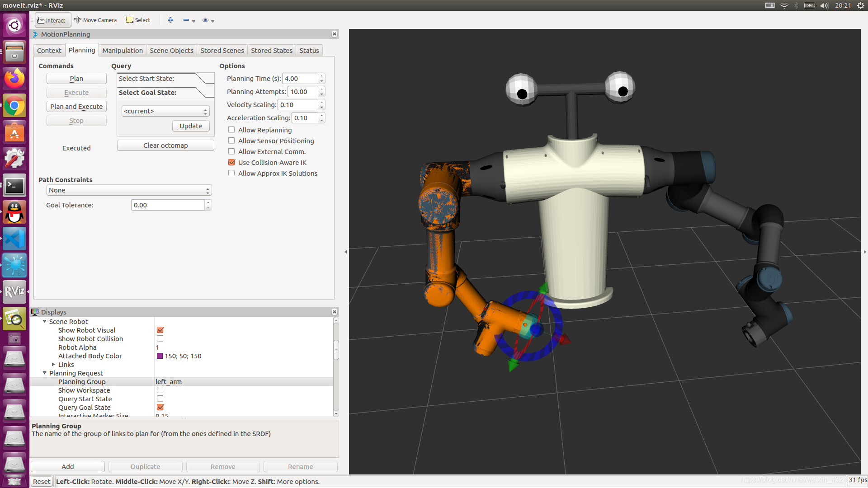
Task: Enable Allow Replanning checkbox
Action: [x=231, y=130]
